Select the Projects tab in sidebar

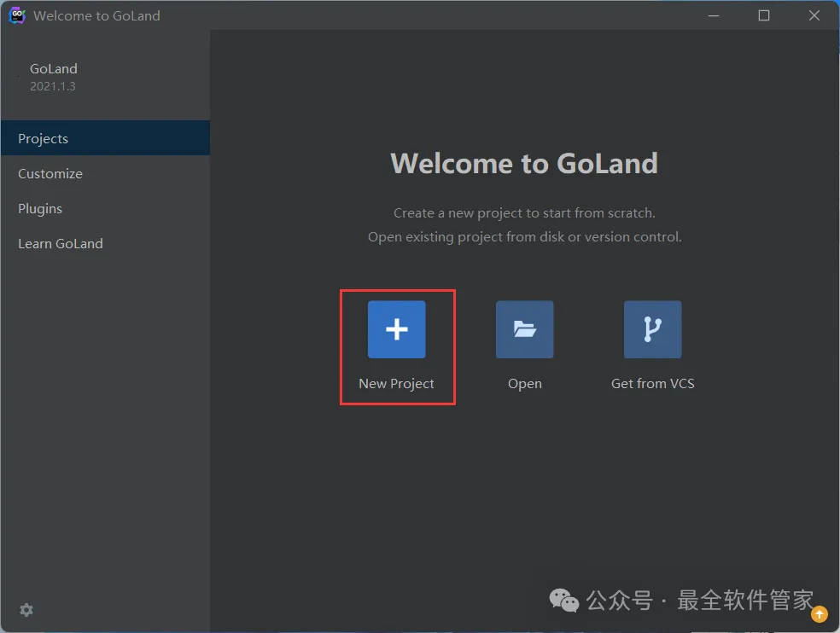[105, 138]
